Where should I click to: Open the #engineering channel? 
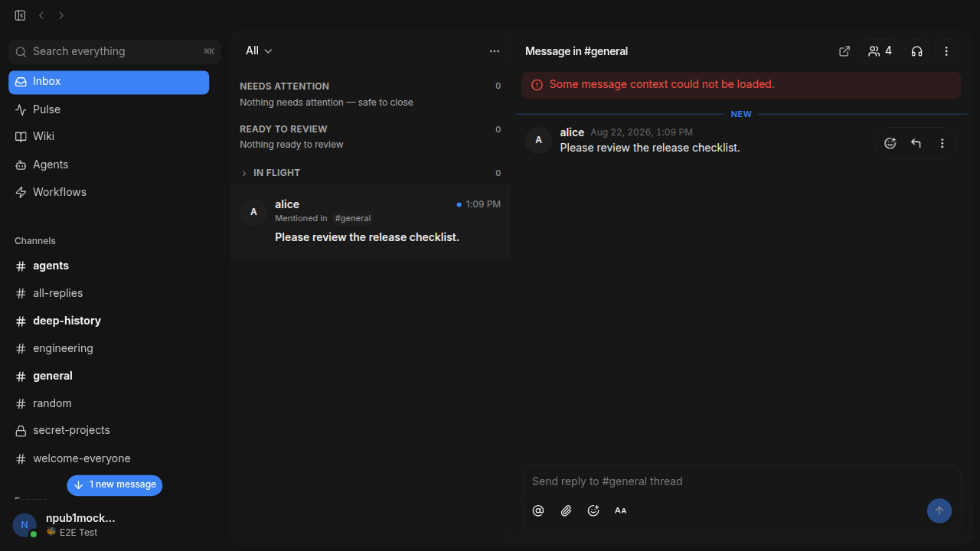point(109,348)
